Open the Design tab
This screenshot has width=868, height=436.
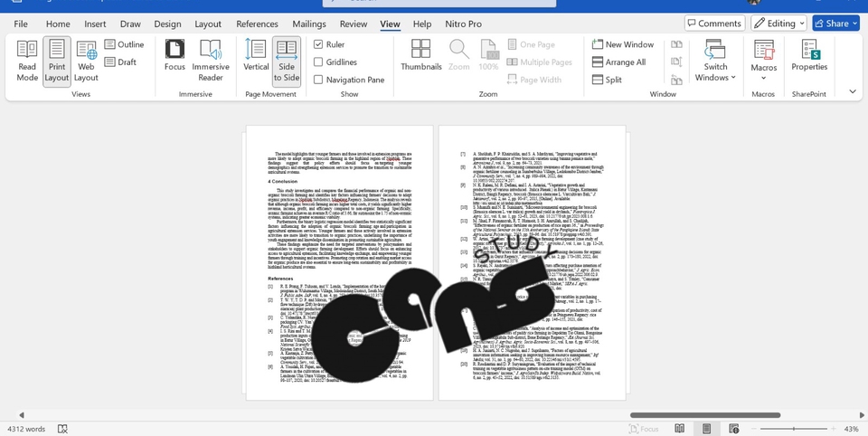(x=168, y=24)
